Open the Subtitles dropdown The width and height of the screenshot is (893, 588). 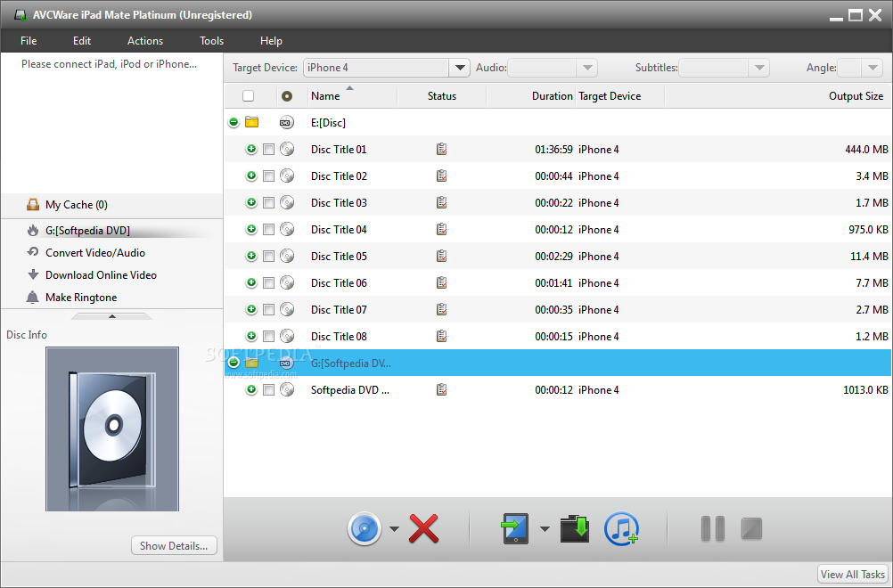tap(759, 68)
